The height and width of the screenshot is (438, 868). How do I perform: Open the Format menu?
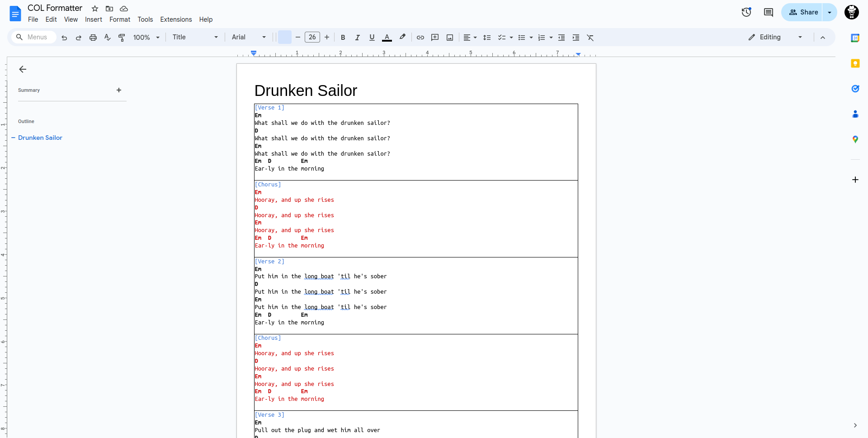tap(120, 19)
